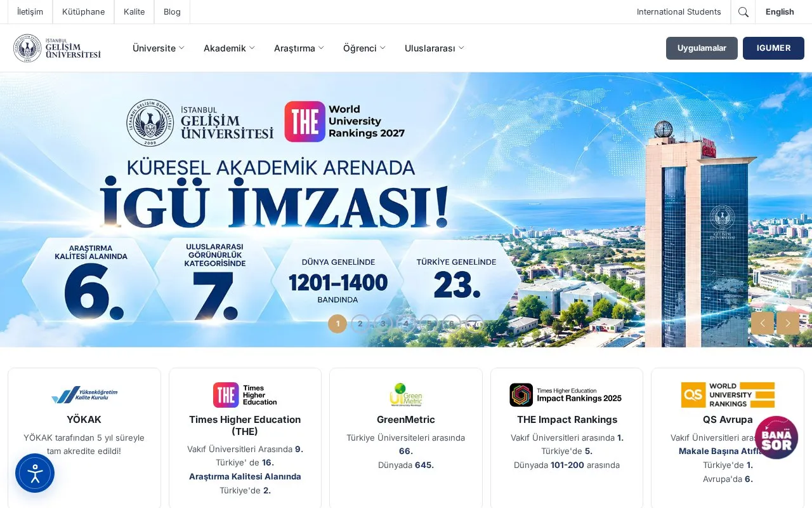812x508 pixels.
Task: Expand the Üniversite dropdown menu
Action: (x=159, y=48)
